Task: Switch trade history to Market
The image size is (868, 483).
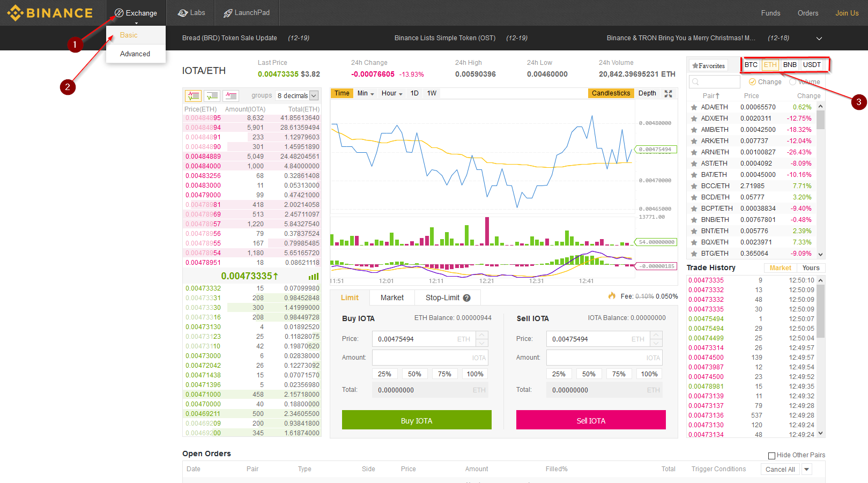Action: 780,268
